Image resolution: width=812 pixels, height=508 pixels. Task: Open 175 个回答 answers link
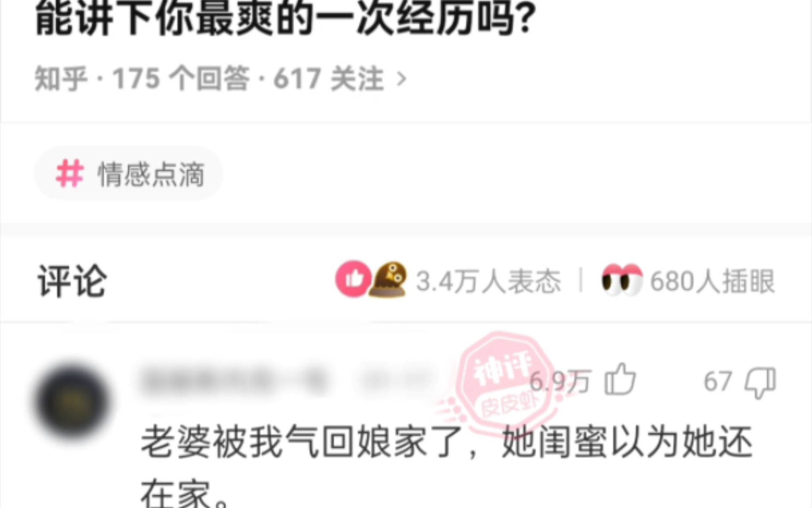click(181, 78)
